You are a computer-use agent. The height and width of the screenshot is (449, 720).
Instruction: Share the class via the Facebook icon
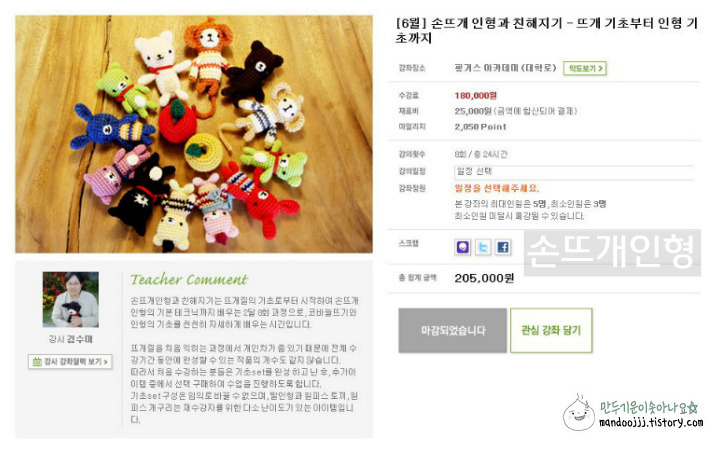(503, 247)
